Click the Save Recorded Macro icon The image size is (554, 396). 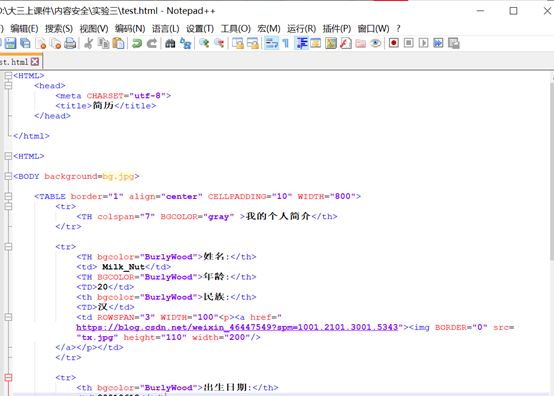(453, 43)
